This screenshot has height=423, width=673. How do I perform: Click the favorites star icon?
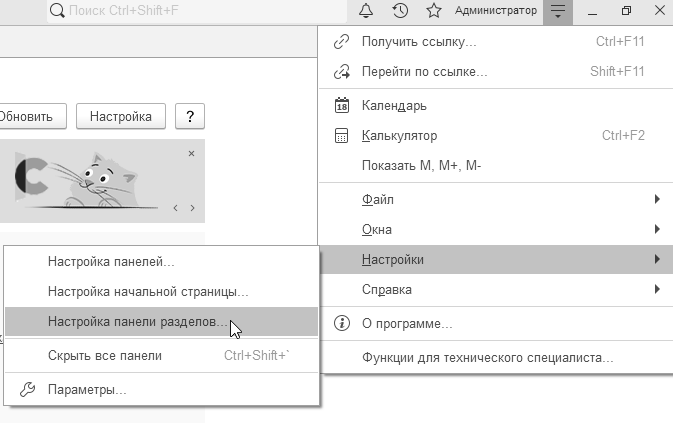[x=433, y=11]
